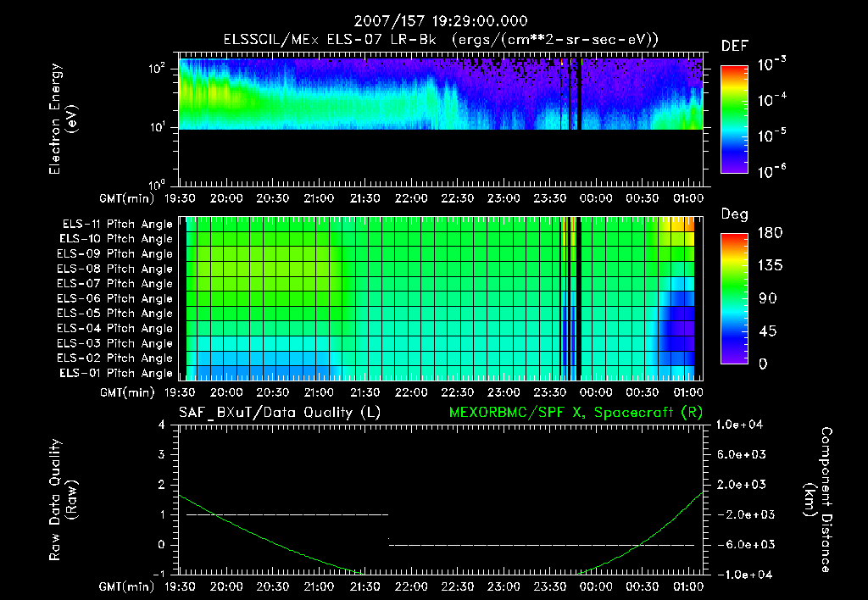Screen dimensions: 868x600
Task: Click the white data quality line at level 1
Action: pyautogui.click(x=287, y=514)
